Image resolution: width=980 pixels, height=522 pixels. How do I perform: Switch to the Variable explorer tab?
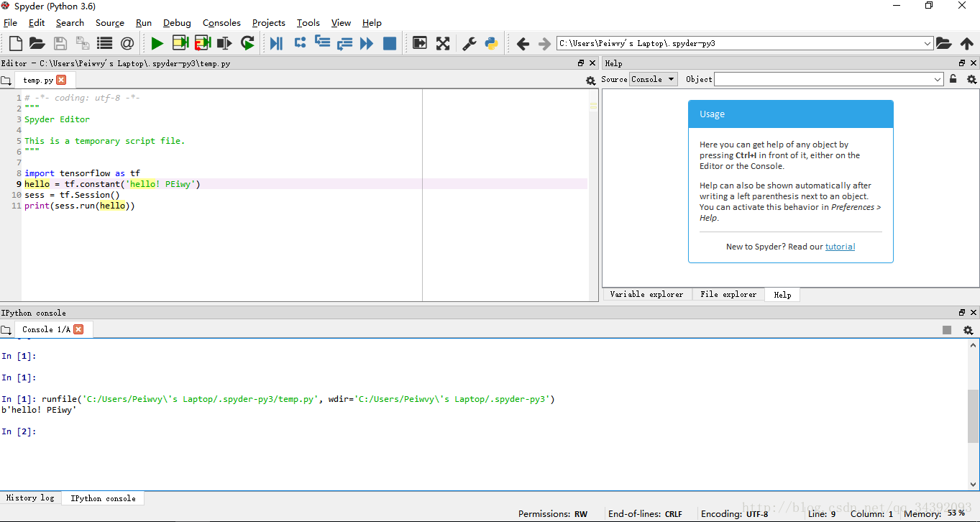click(646, 295)
